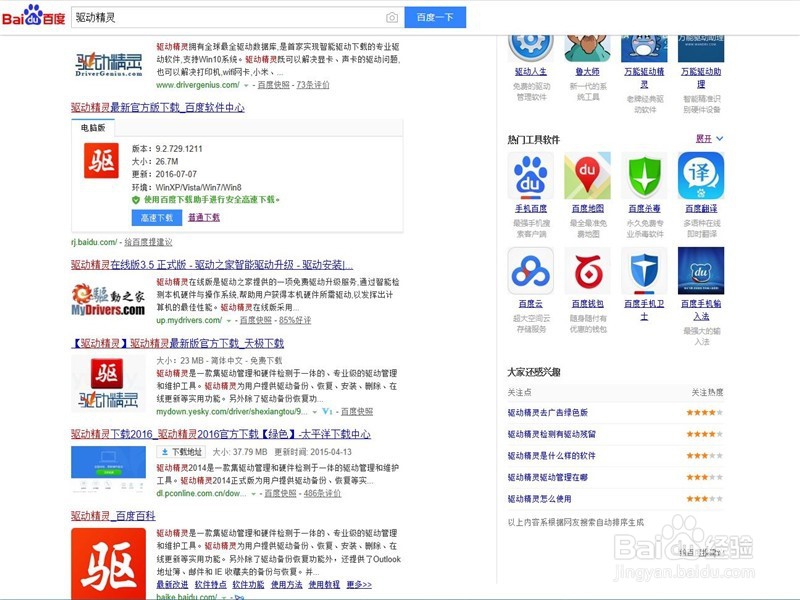Open related search 驱动精灵检测有驱动残留
The image size is (800, 600).
552,434
